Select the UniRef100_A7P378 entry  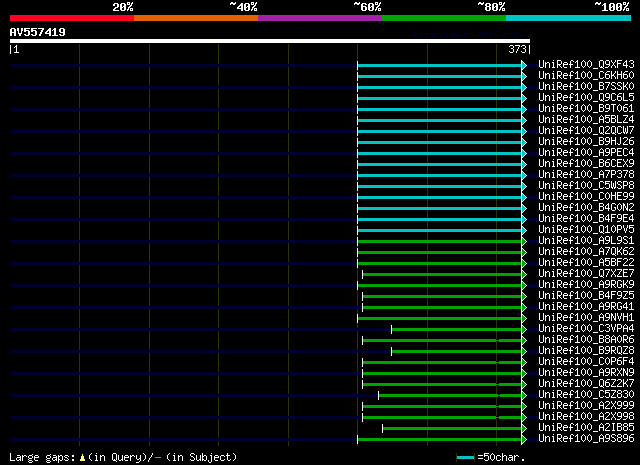coord(586,175)
